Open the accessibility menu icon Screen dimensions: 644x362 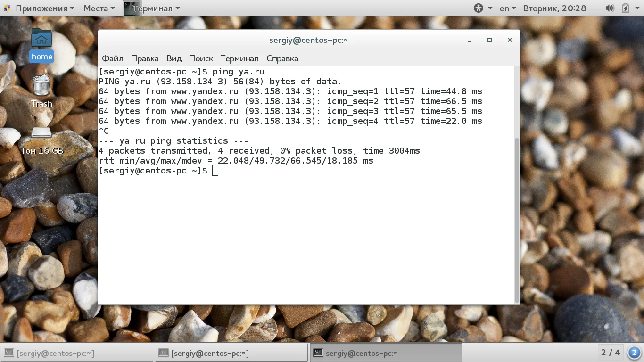(x=479, y=8)
